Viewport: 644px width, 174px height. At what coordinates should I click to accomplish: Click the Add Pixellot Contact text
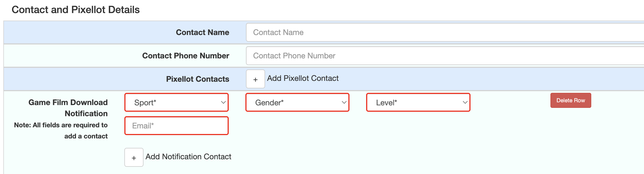tap(303, 78)
